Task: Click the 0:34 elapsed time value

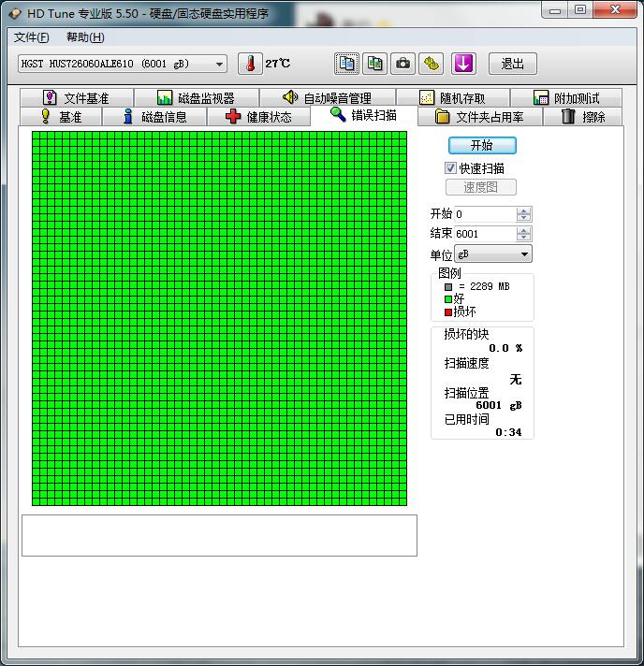Action: (508, 432)
